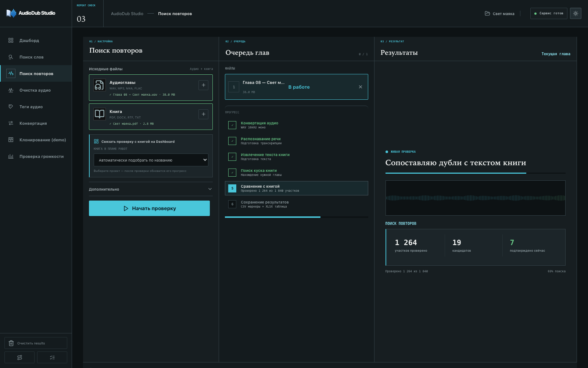Click the live check progress bar under heading
This screenshot has width=588, height=368.
tap(475, 173)
